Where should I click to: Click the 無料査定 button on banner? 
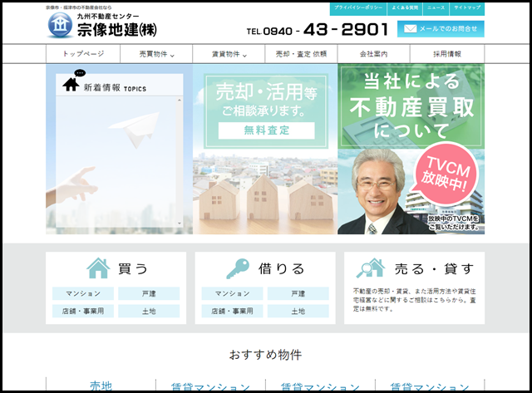pos(266,130)
